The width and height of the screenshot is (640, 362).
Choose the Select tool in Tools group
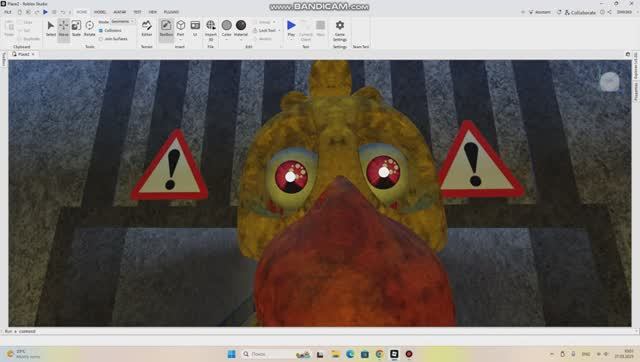click(51, 28)
